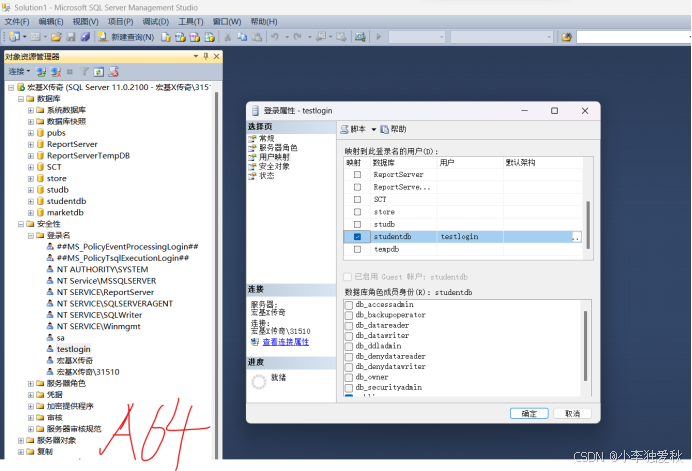This screenshot has height=471, width=692.
Task: Click the Save All icon
Action: point(85,37)
